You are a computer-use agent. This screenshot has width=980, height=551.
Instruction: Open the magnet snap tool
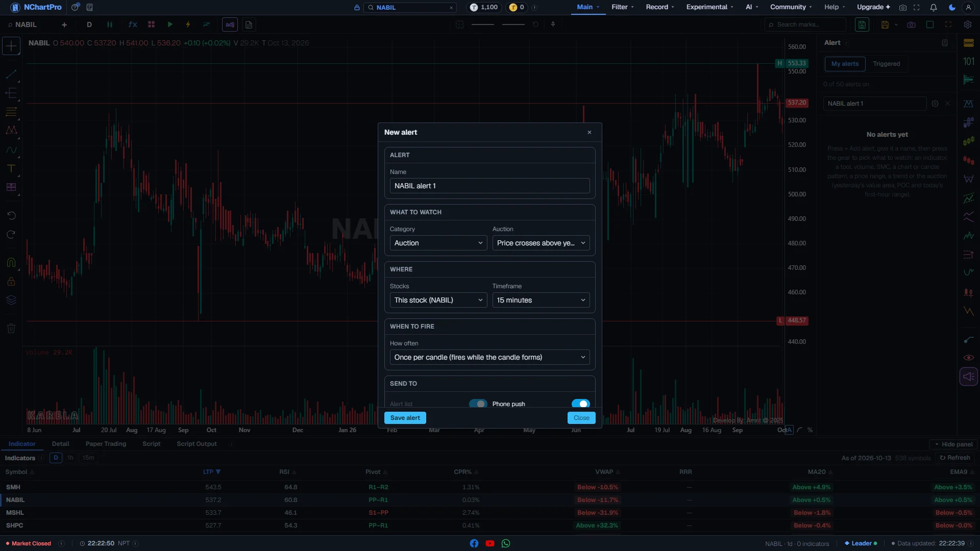pos(11,262)
